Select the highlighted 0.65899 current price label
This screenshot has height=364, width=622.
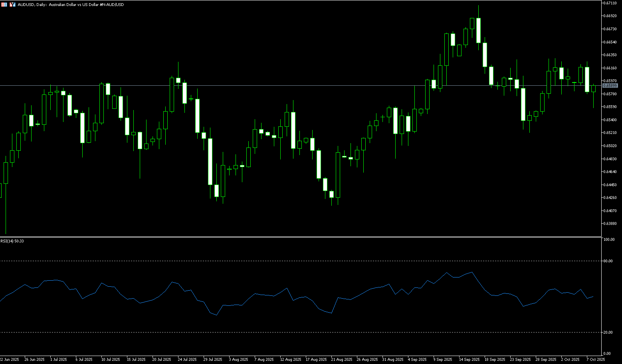610,86
